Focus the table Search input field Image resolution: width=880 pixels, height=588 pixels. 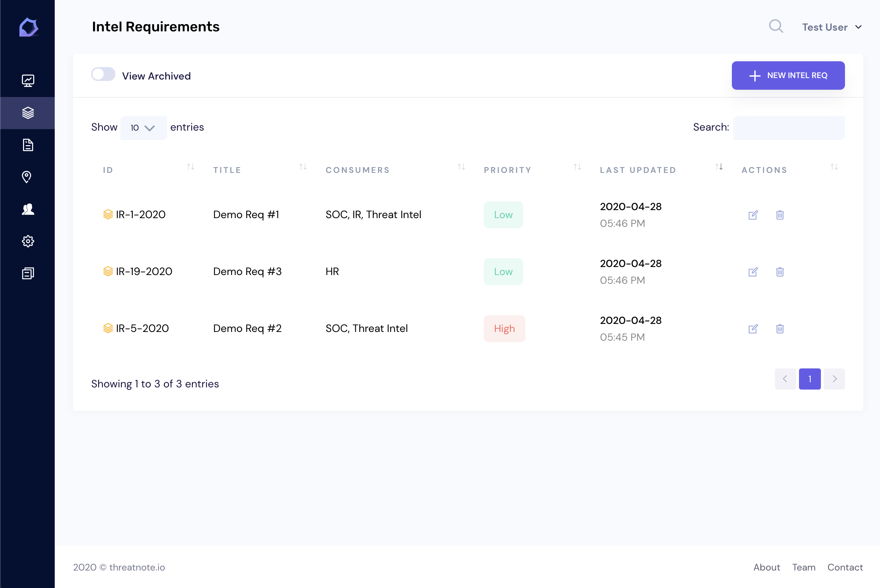click(788, 128)
